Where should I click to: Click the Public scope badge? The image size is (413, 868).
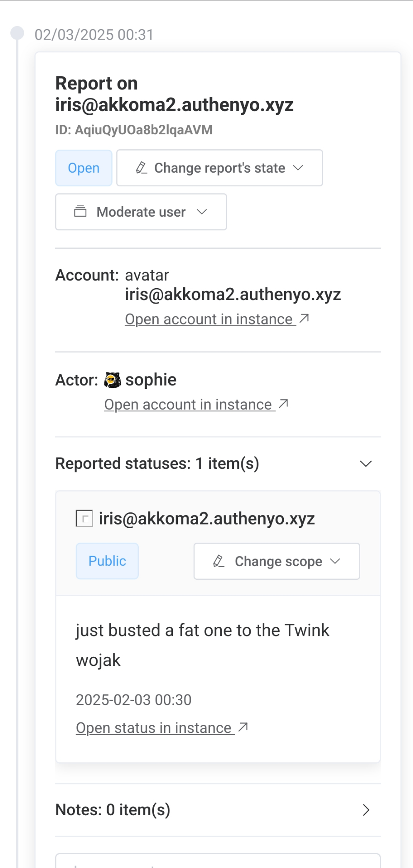[x=107, y=561]
